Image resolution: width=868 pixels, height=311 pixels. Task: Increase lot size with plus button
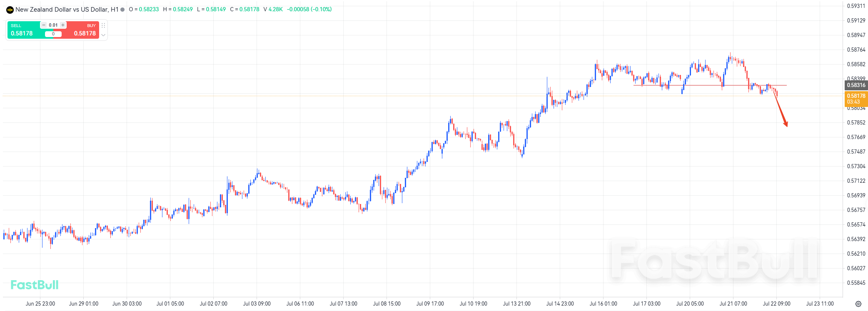click(x=63, y=25)
